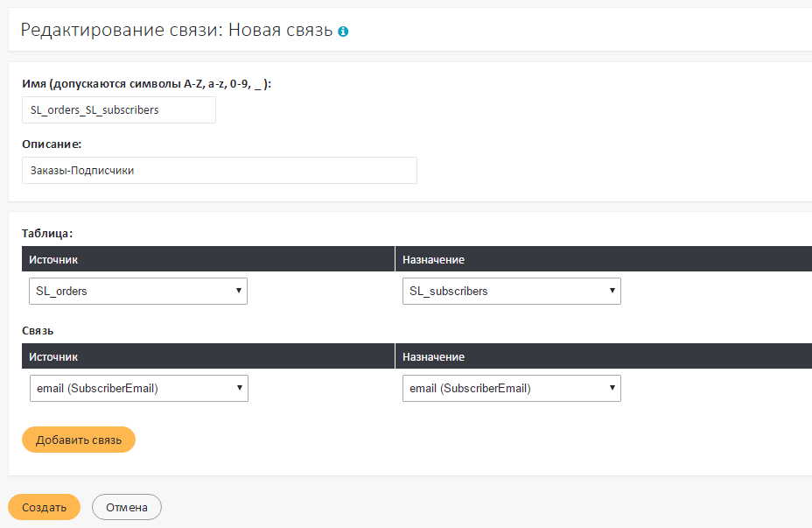Click the Описание label
The height and width of the screenshot is (528, 812).
pos(52,144)
